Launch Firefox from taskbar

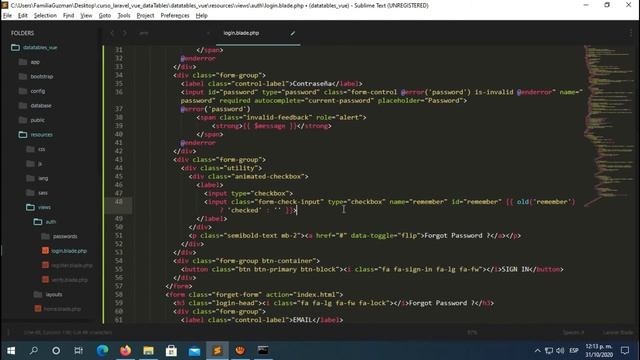coord(125,350)
